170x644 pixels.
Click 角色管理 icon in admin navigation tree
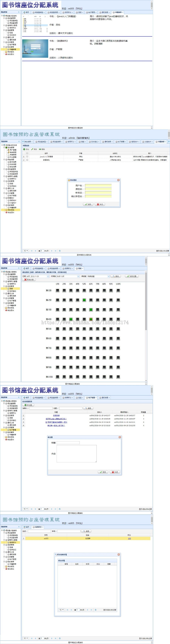pos(8,152)
